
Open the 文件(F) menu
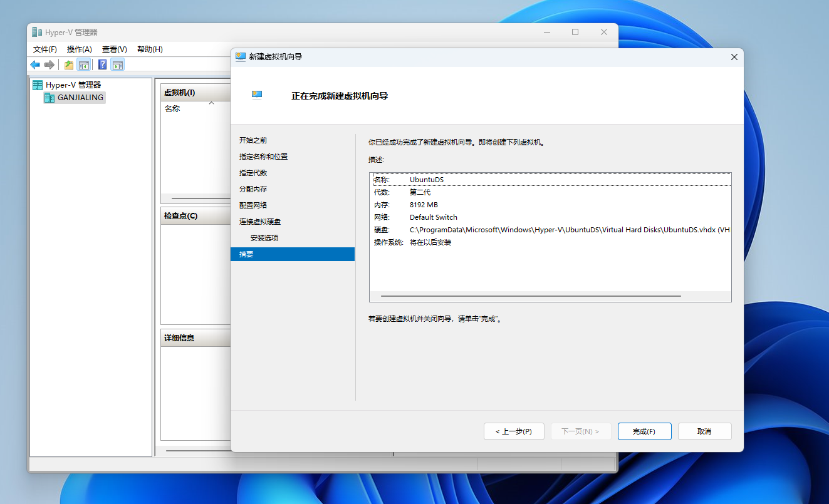click(x=45, y=49)
